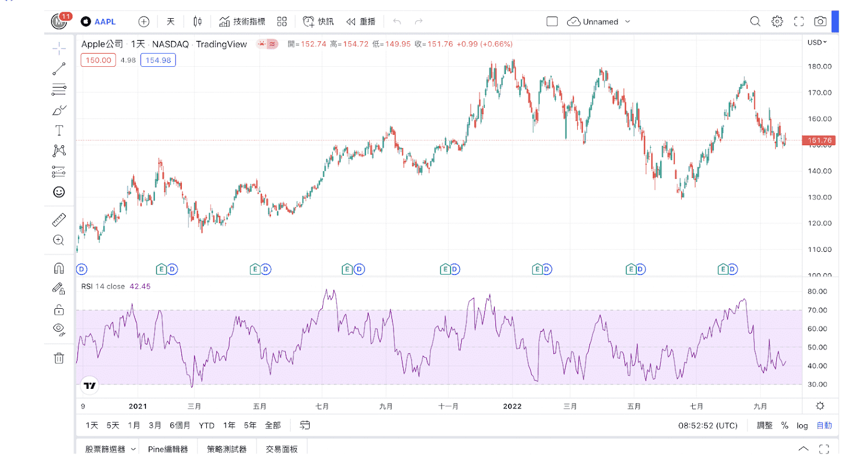868x459 pixels.
Task: Open the emoji icons tool
Action: click(x=59, y=192)
